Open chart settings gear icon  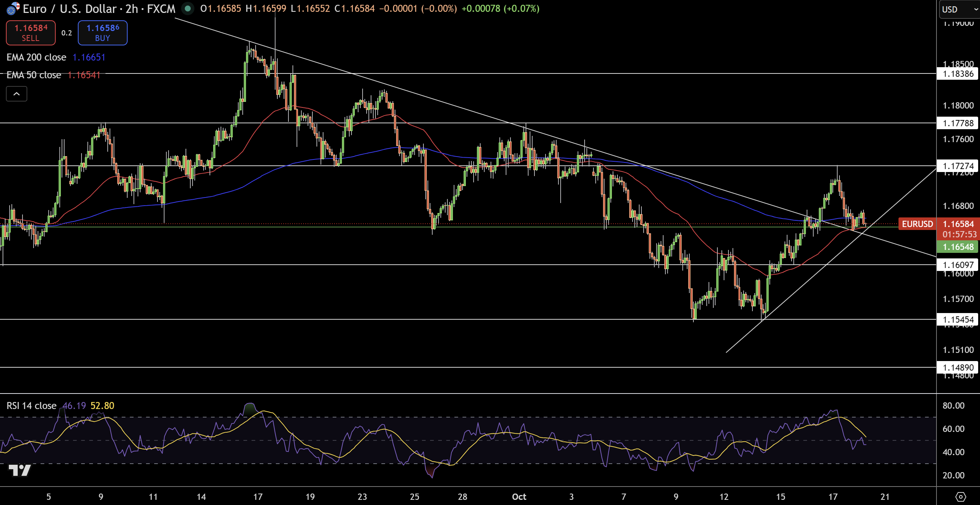[960, 497]
